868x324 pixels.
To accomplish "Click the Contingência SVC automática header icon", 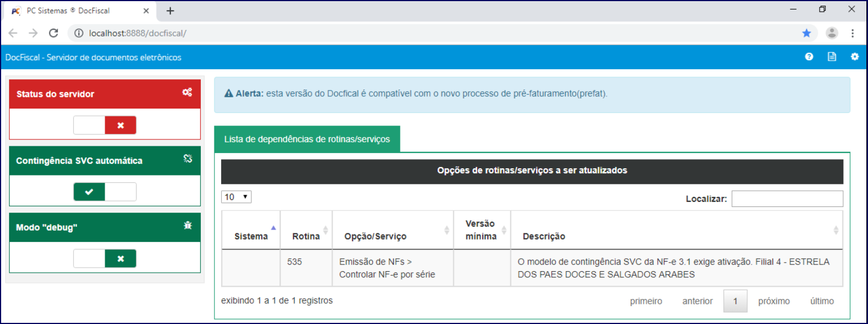I will pyautogui.click(x=188, y=160).
